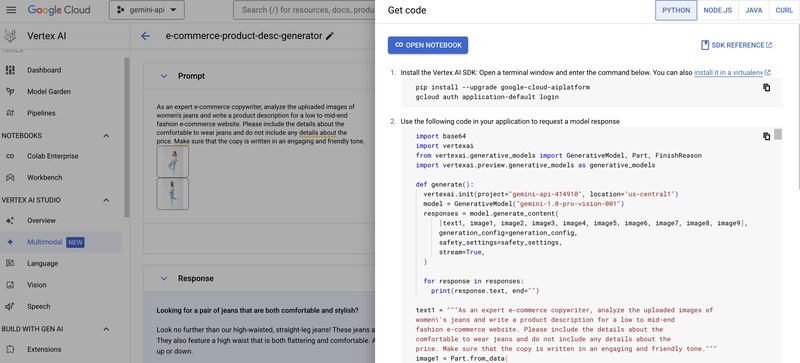Image resolution: width=800 pixels, height=363 pixels.
Task: Collapse the Response panel
Action: tap(164, 279)
